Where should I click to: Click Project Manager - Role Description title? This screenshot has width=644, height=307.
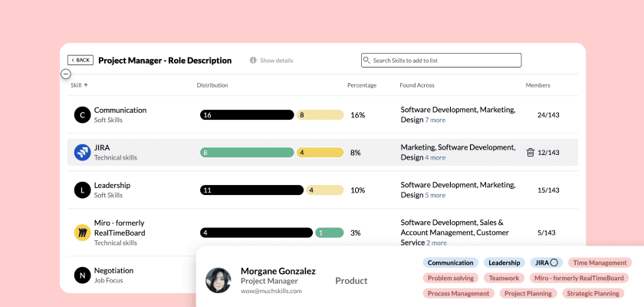(165, 61)
